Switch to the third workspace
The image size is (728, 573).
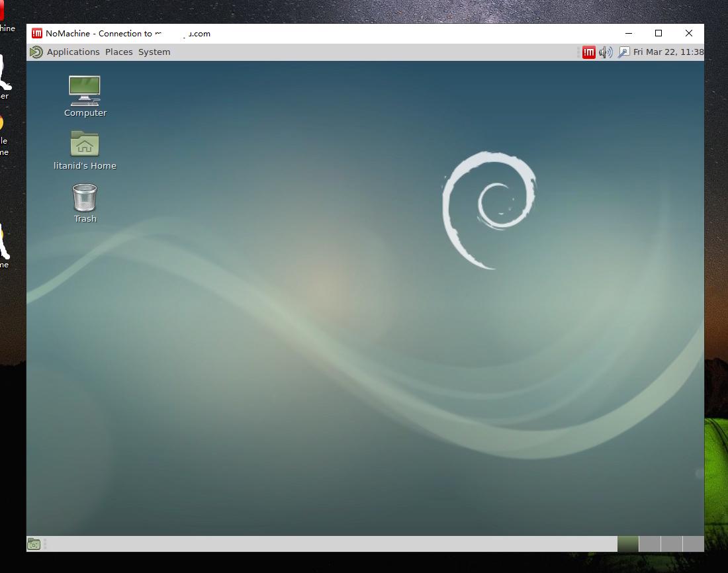pyautogui.click(x=671, y=544)
